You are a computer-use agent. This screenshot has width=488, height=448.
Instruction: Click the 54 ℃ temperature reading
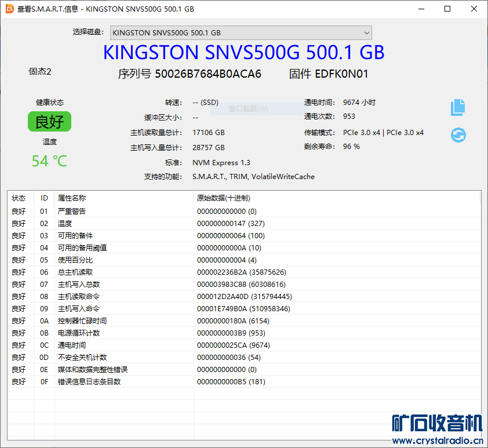[49, 161]
